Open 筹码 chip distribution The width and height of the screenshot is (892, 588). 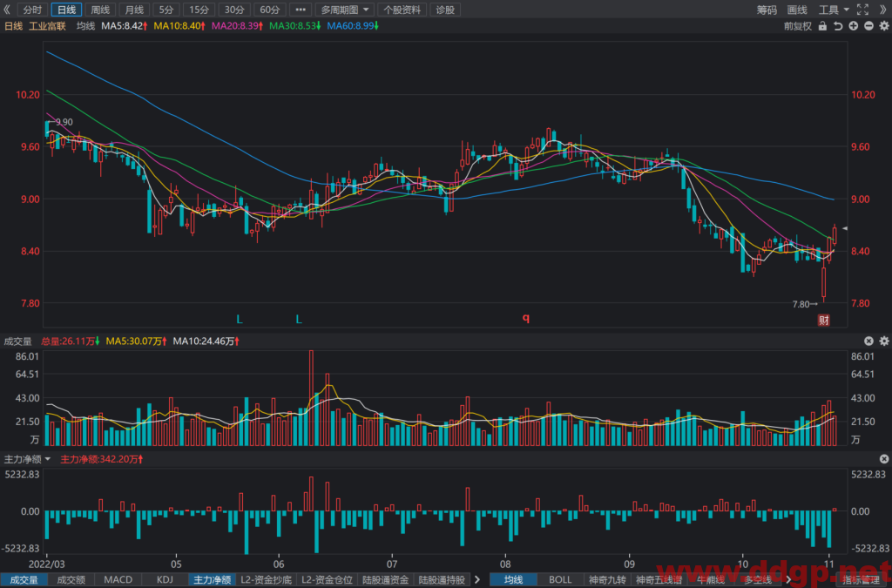point(767,10)
